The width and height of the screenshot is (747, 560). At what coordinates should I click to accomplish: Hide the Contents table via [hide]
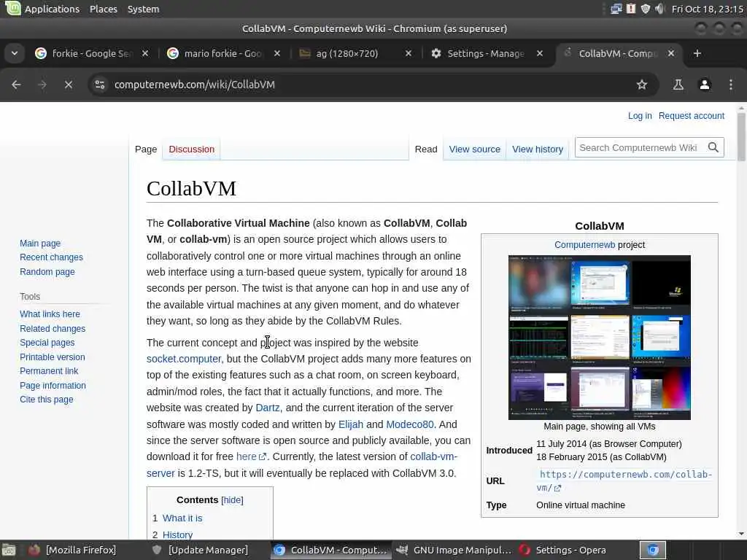tap(233, 500)
